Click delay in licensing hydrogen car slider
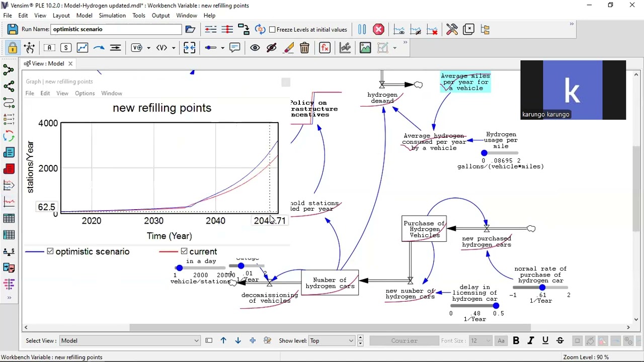Image resolution: width=644 pixels, height=362 pixels. (x=474, y=306)
